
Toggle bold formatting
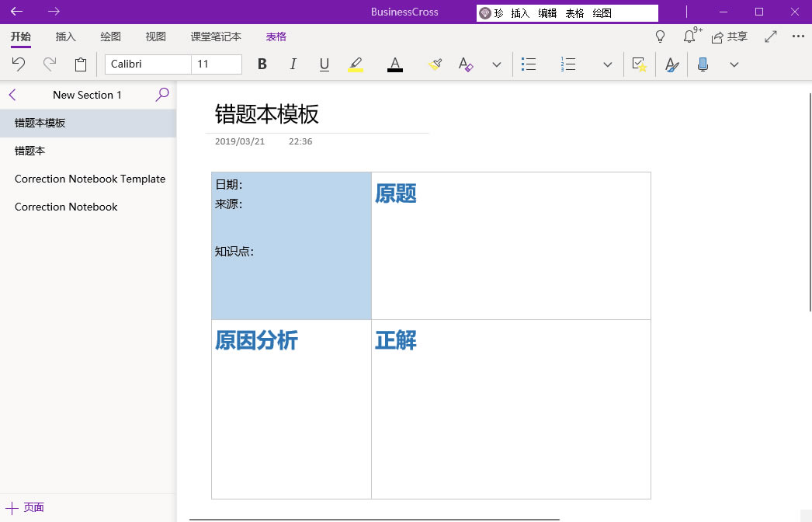[x=262, y=64]
